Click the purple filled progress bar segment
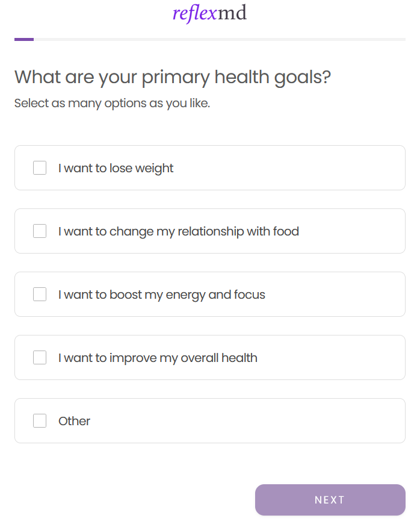The height and width of the screenshot is (527, 420). pyautogui.click(x=24, y=39)
